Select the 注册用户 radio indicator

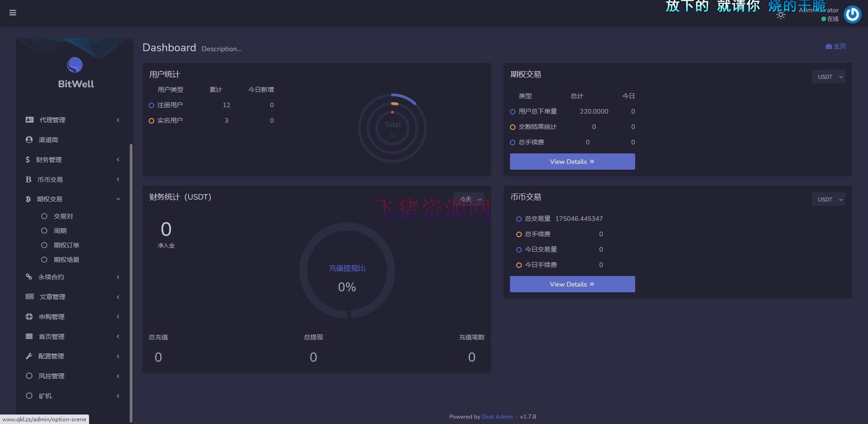pos(151,105)
